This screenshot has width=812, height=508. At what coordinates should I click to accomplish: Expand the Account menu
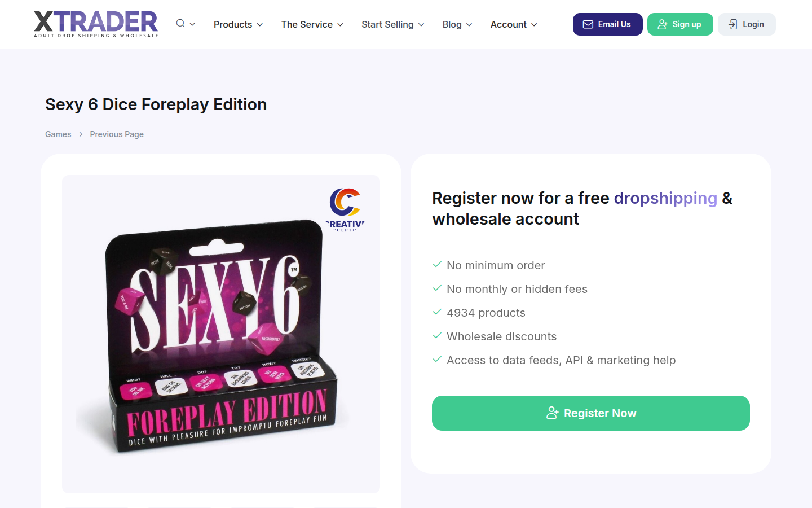click(x=513, y=24)
